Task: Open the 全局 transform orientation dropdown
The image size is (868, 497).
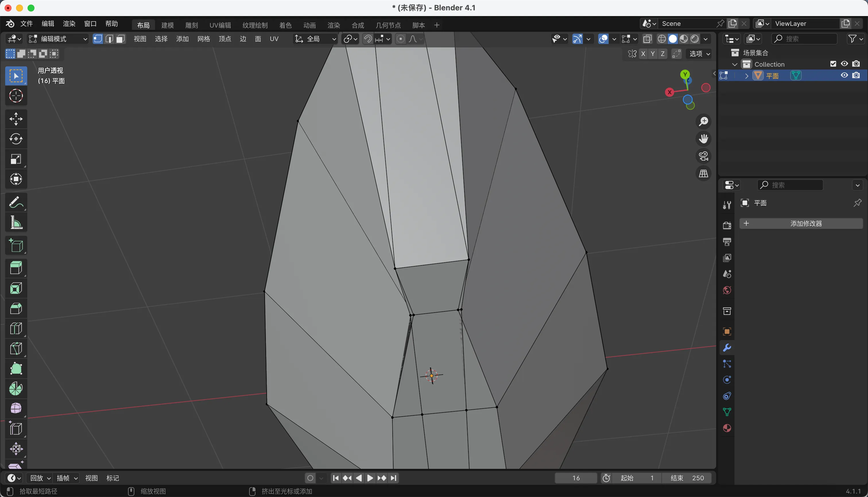Action: point(315,39)
